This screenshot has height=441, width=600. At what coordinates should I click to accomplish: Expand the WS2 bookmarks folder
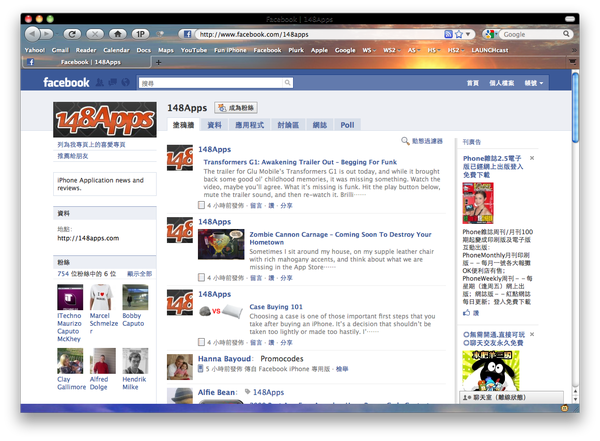coord(392,50)
